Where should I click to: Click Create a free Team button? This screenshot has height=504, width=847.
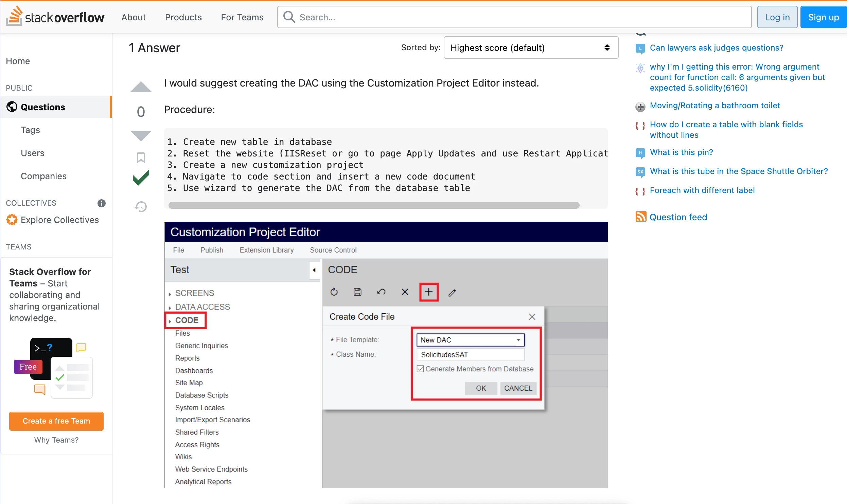[56, 421]
